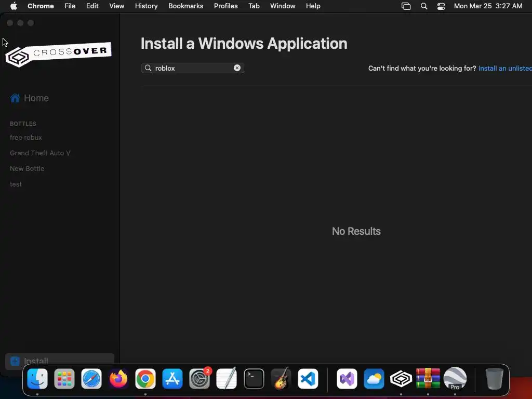Select the Grand Theft Auto V bottle

[40, 153]
